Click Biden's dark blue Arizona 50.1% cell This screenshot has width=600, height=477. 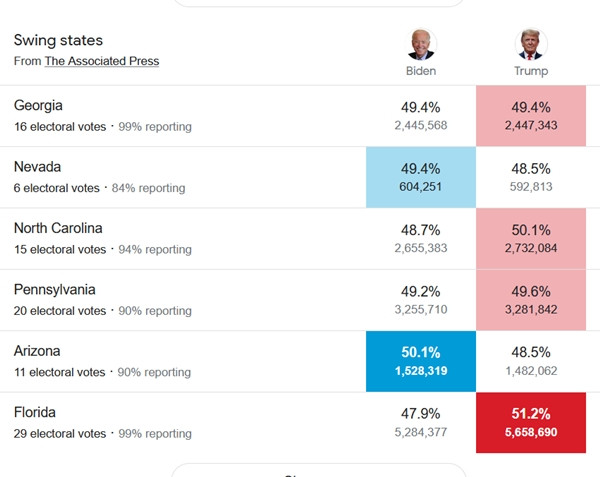421,361
